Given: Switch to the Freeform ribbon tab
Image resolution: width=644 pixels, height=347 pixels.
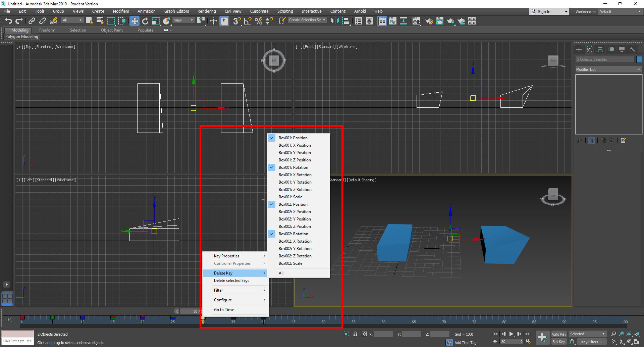Looking at the screenshot, I should [47, 30].
